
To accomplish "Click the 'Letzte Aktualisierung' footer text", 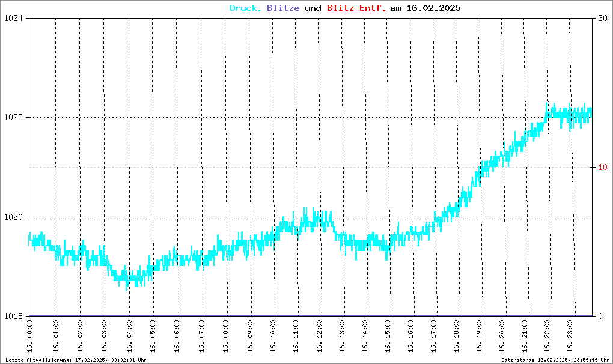I will pyautogui.click(x=76, y=360).
